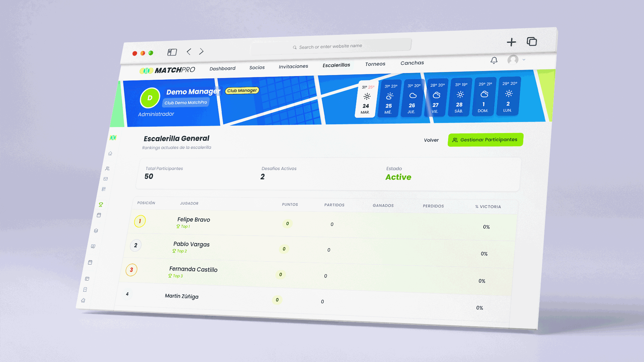Click the green D profile avatar
Viewport: 644px width, 362px height.
pos(150,98)
